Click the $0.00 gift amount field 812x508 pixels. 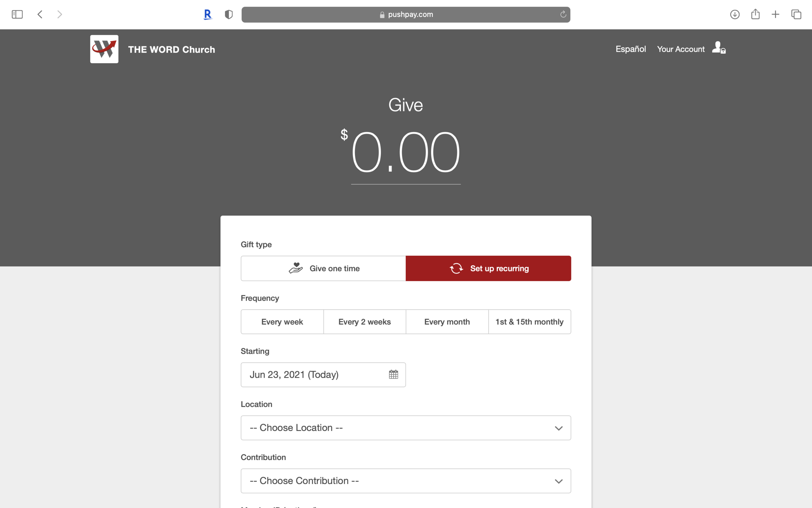pos(405,153)
